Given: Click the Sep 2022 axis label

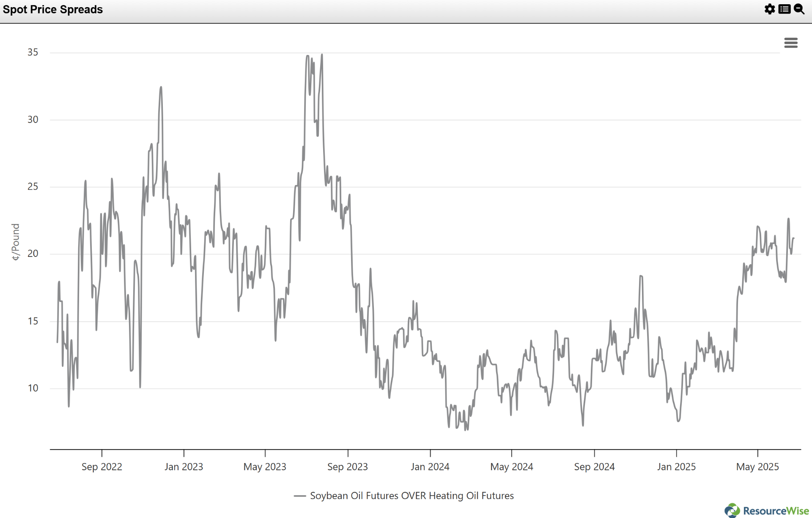Looking at the screenshot, I should point(101,467).
